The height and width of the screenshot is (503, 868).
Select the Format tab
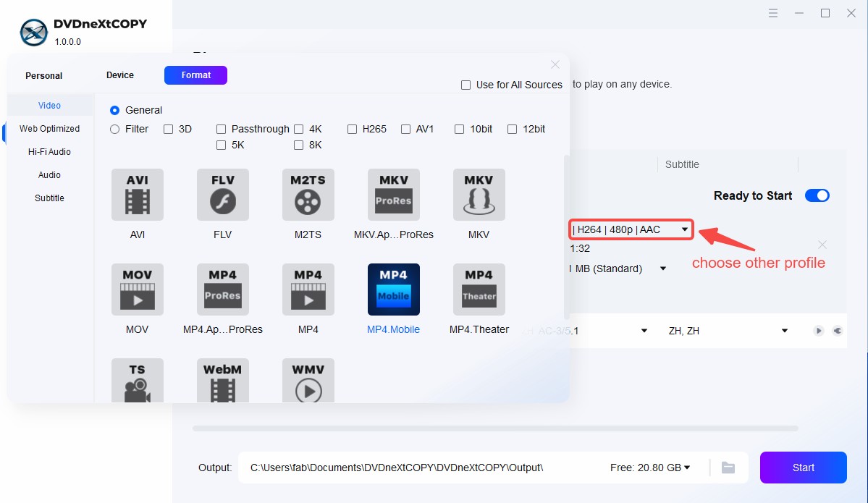coord(196,75)
